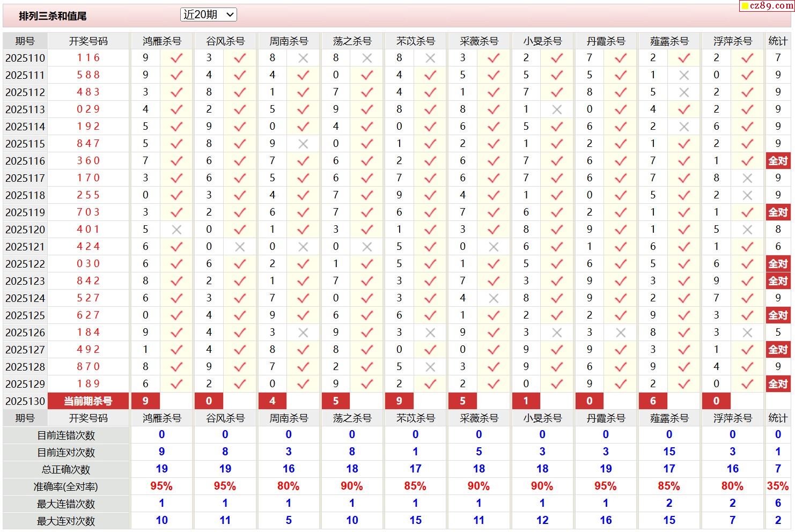
Task: Click the 95% accuracy value under 鸿雁杀号
Action: 161,486
